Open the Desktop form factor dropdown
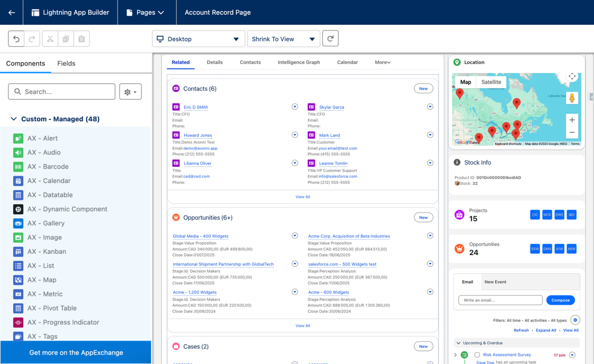Screen dimensions: 594x364 pos(198,39)
